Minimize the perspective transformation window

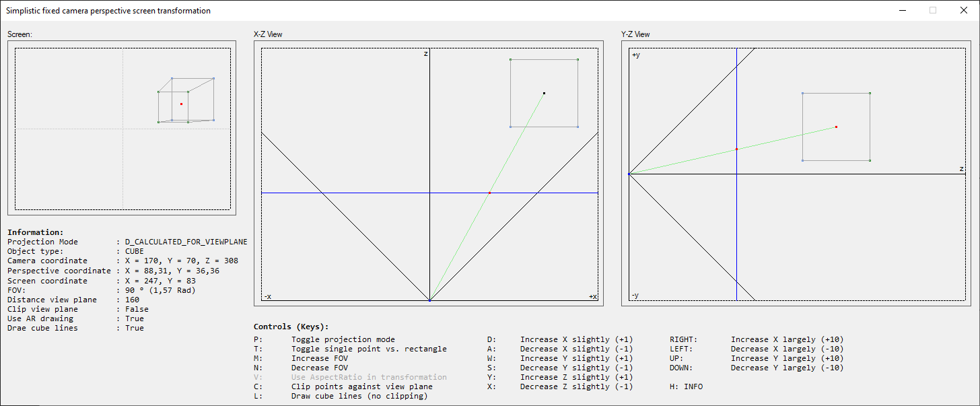[902, 10]
